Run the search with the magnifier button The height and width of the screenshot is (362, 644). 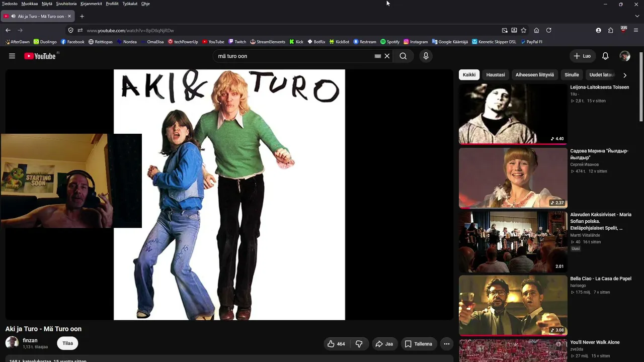click(403, 56)
